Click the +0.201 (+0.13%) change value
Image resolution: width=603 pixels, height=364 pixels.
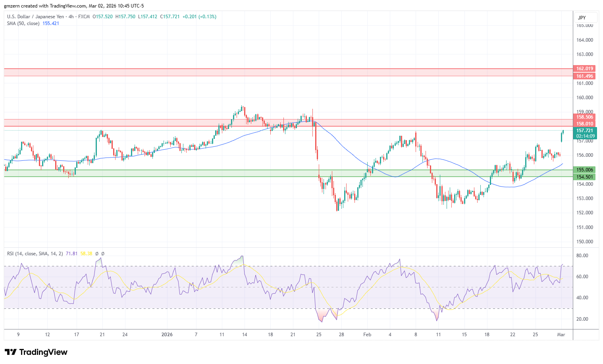199,17
